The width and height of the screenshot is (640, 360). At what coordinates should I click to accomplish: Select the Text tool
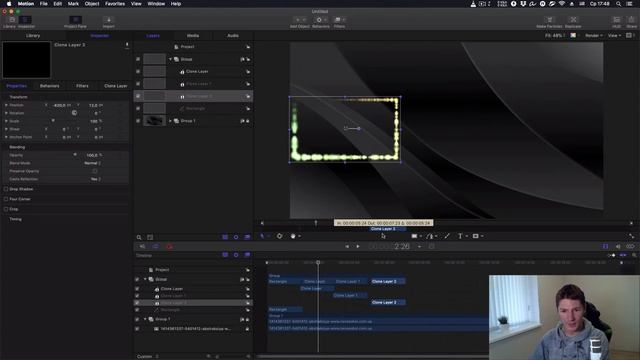pyautogui.click(x=460, y=236)
